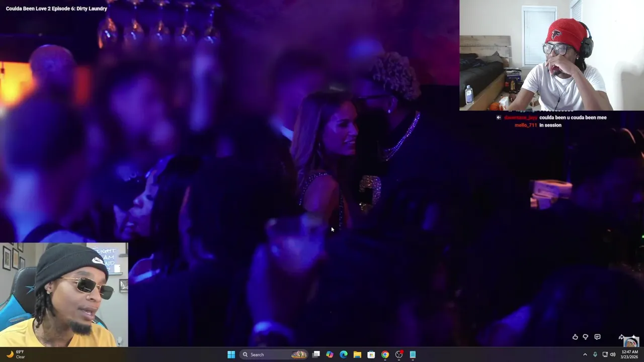The image size is (644, 362).
Task: Open Task View on the taskbar
Action: coord(316,354)
